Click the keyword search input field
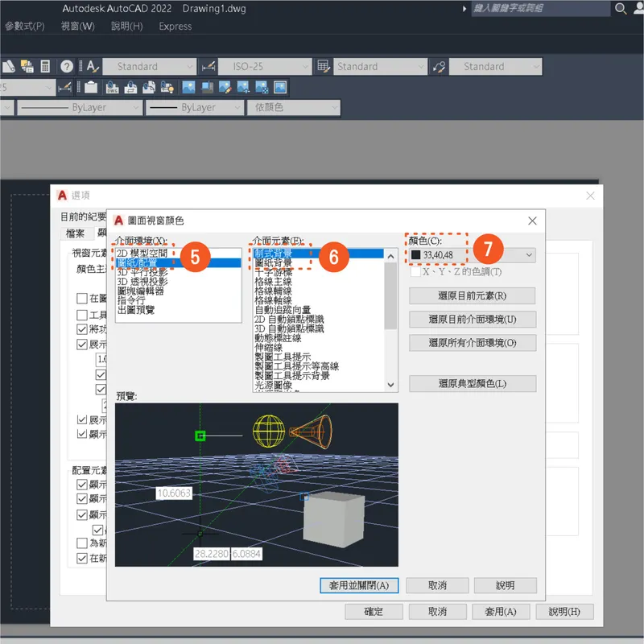Screen dimensions: 644x644 click(540, 8)
